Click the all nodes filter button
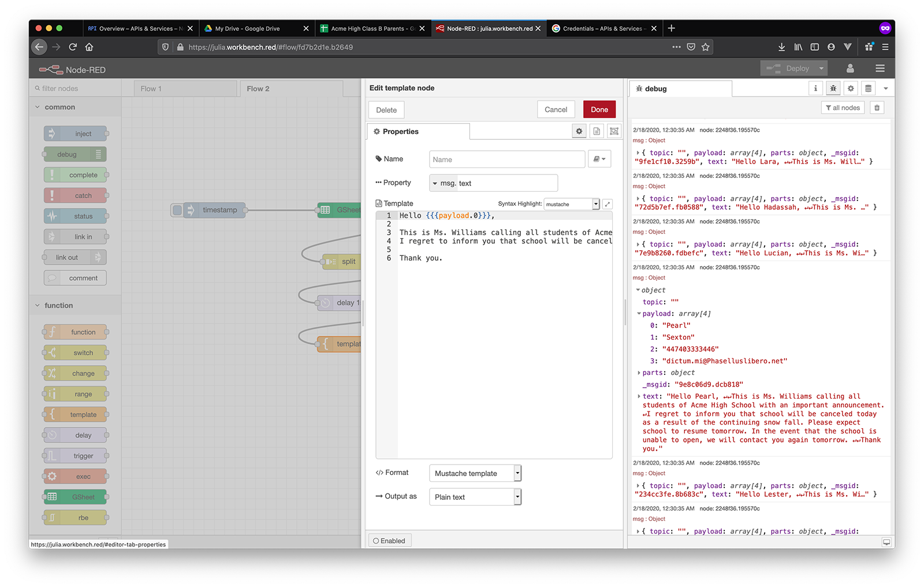924x587 pixels. point(843,107)
